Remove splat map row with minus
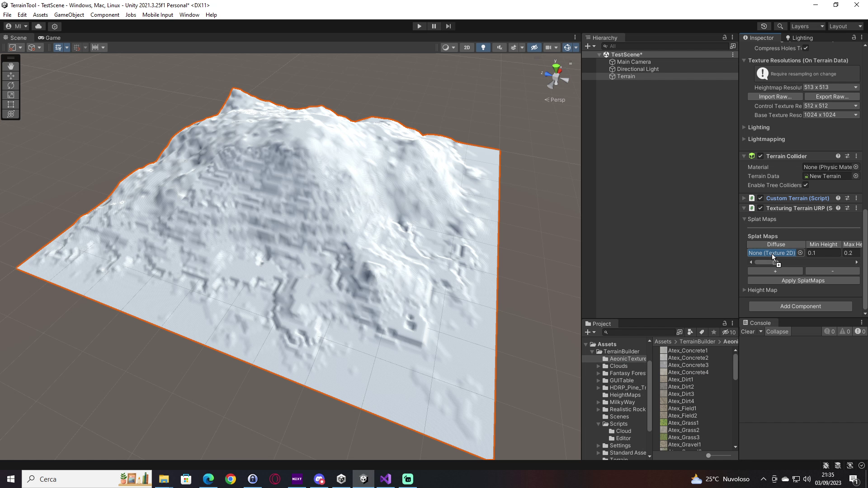 832,271
